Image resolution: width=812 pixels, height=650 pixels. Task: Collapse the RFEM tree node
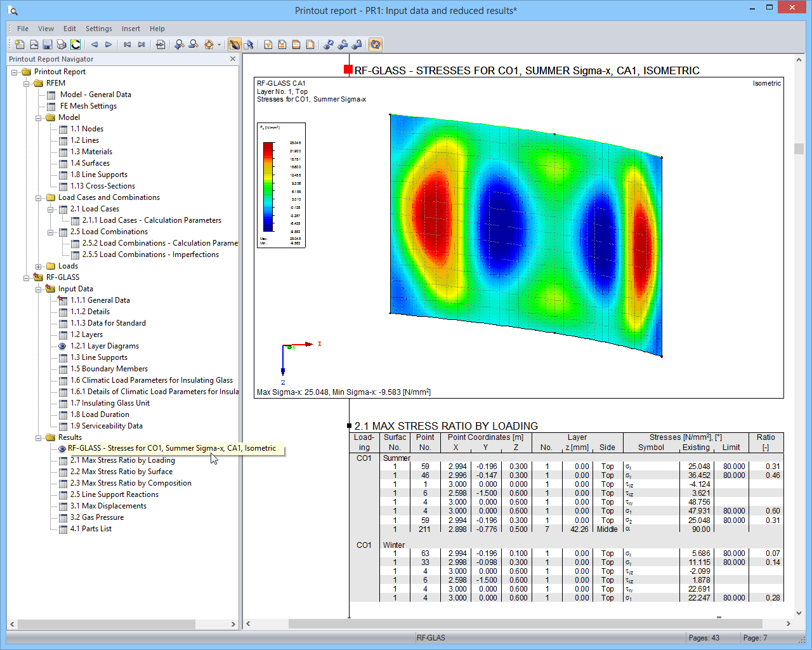[x=27, y=83]
